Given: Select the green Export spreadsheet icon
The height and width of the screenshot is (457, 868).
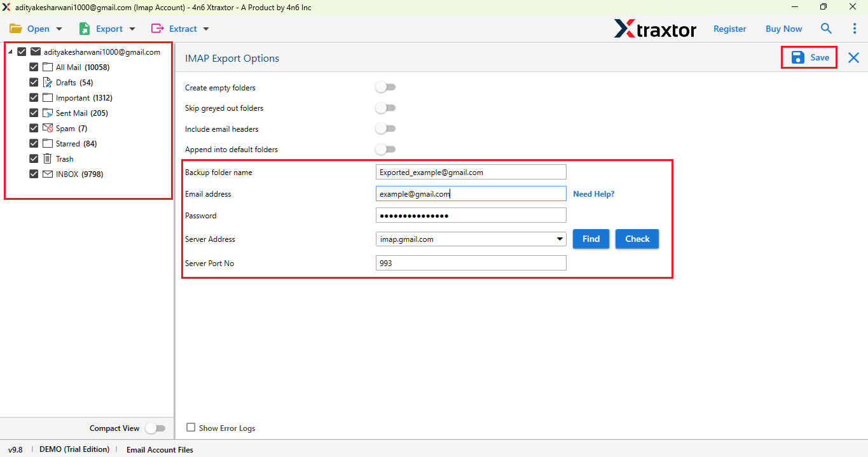Looking at the screenshot, I should tap(83, 29).
